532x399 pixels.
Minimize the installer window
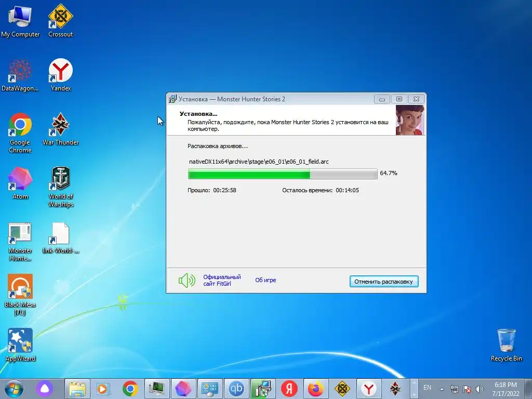(x=382, y=99)
